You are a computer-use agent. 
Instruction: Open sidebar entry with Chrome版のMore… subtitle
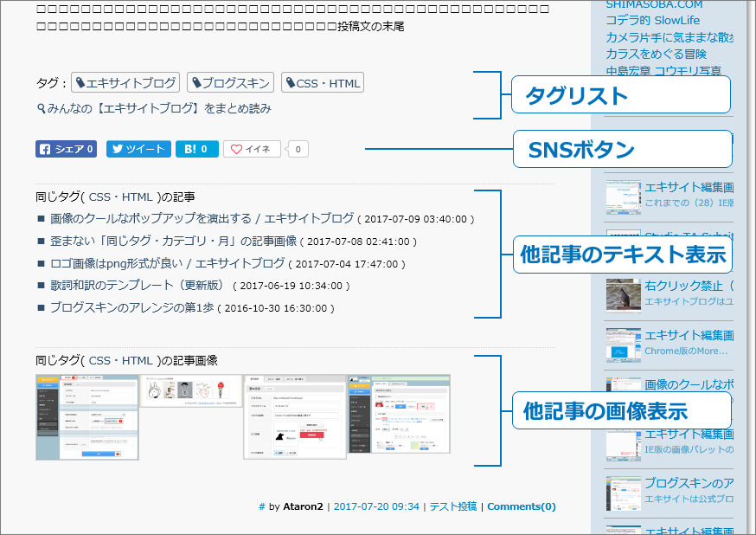click(x=689, y=335)
